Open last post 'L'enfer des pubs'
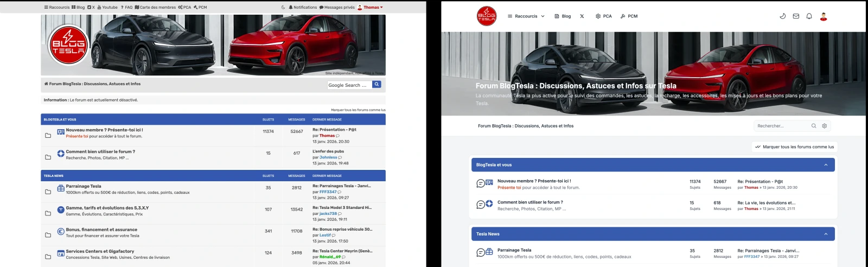Viewport: 868px width, 267px height. pyautogui.click(x=328, y=151)
